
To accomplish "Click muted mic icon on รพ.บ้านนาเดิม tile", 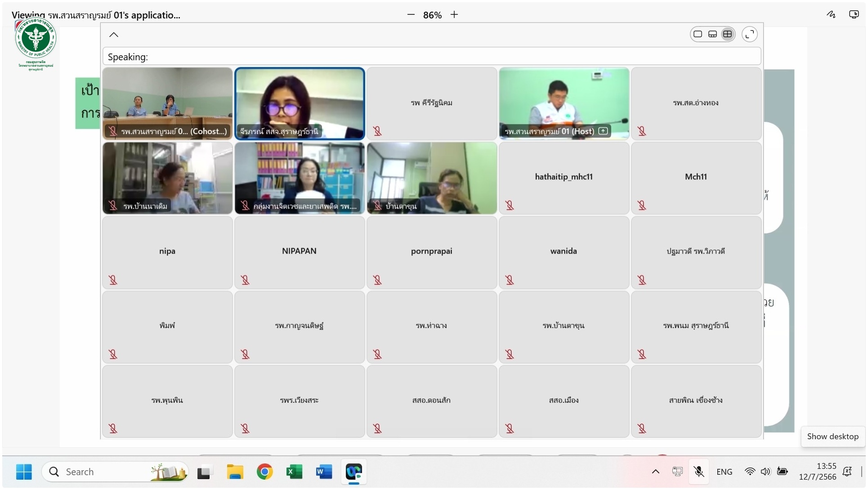I will click(x=113, y=205).
